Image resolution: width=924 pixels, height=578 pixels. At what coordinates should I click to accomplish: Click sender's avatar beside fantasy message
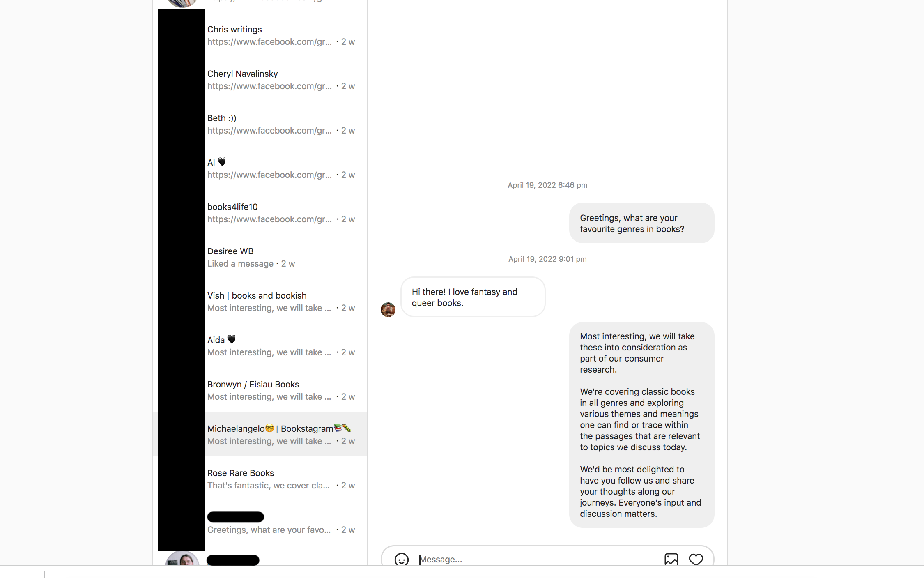click(388, 310)
